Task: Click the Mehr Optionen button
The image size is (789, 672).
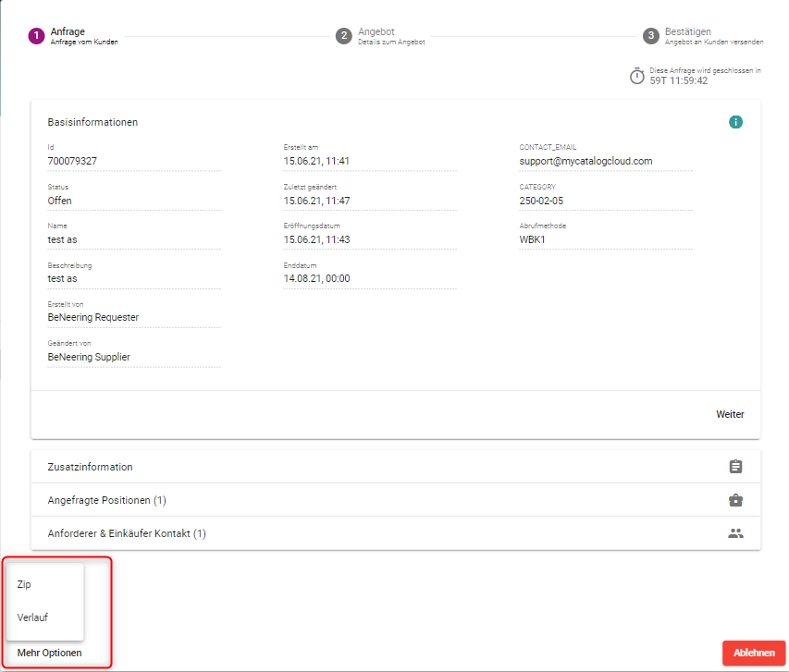Action: (49, 653)
